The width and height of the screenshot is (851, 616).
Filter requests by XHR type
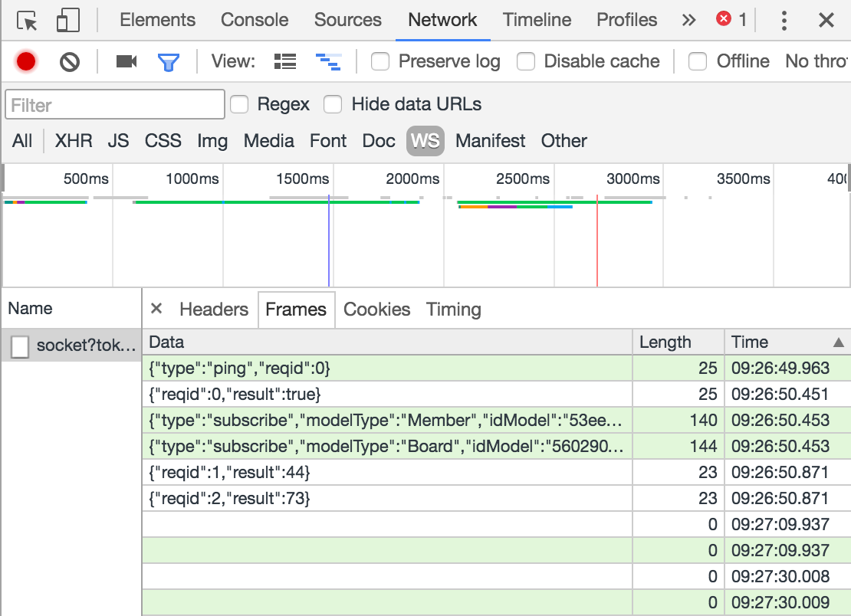(74, 141)
